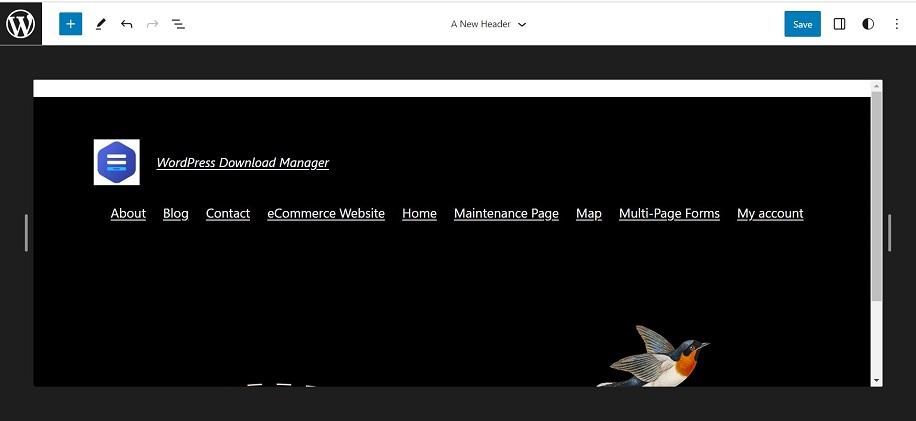Open the Styles half-circle icon

click(868, 24)
